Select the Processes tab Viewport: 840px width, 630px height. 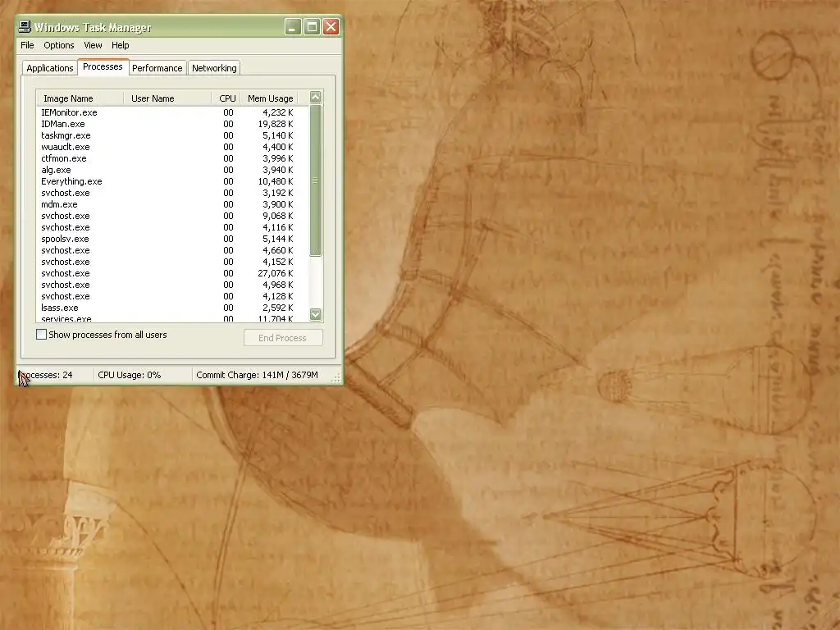point(103,66)
